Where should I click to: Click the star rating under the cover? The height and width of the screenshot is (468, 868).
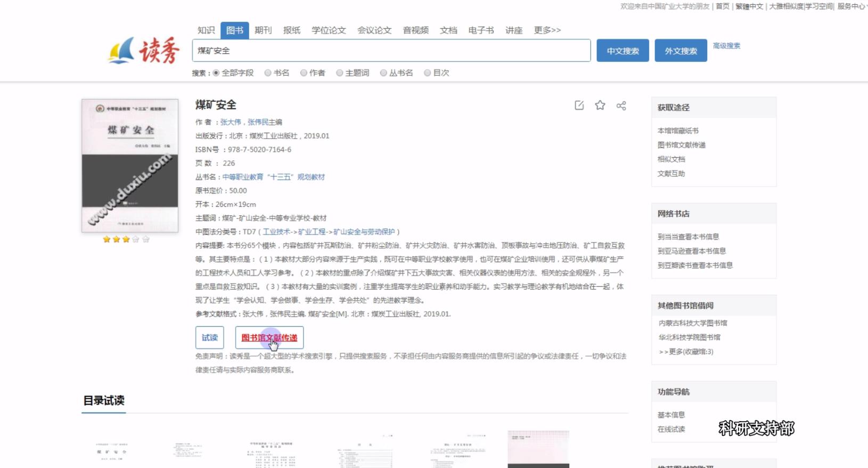pyautogui.click(x=126, y=239)
